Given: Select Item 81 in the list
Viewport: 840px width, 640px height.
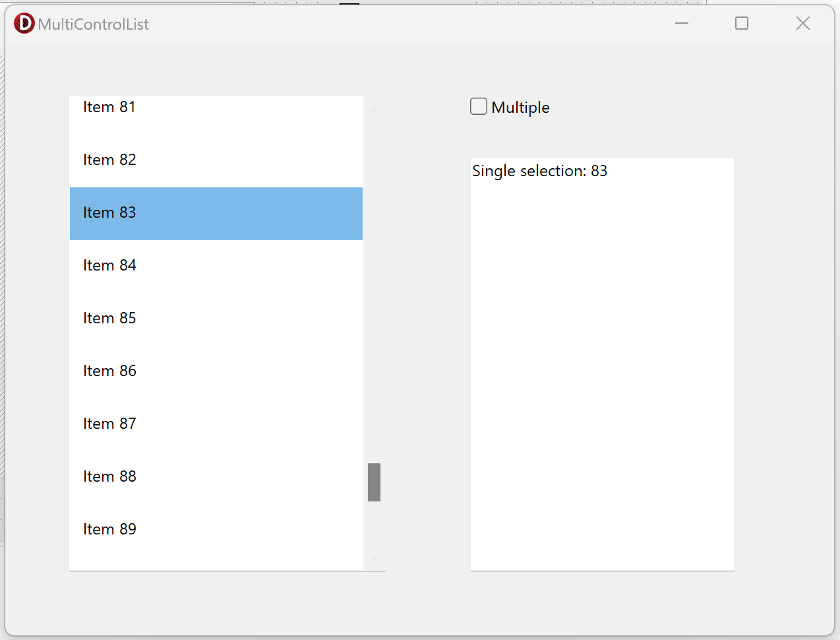Looking at the screenshot, I should click(x=216, y=109).
